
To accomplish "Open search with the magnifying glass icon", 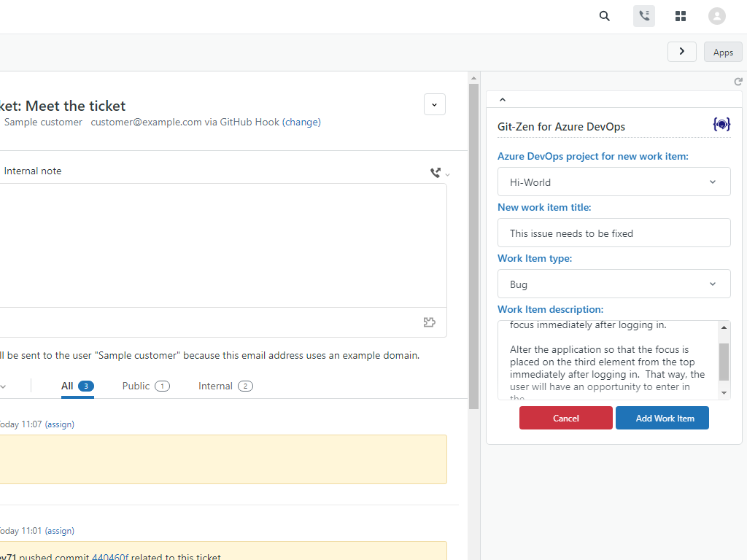I will pos(604,15).
